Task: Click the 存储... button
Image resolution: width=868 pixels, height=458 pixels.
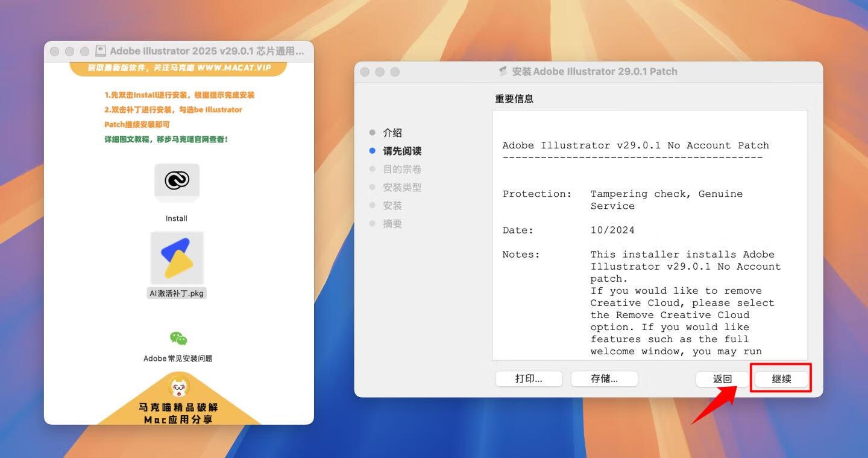Action: [x=604, y=379]
